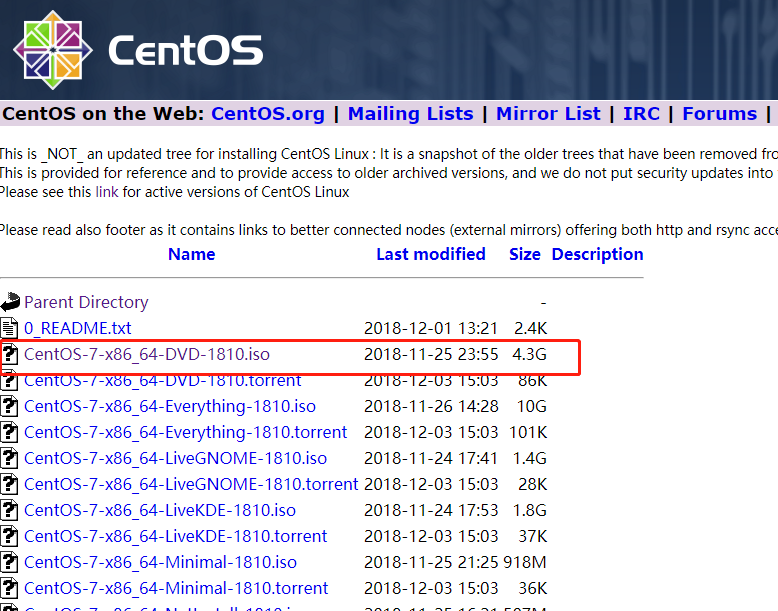
Task: Sort listing by Last modified column
Action: [x=431, y=254]
